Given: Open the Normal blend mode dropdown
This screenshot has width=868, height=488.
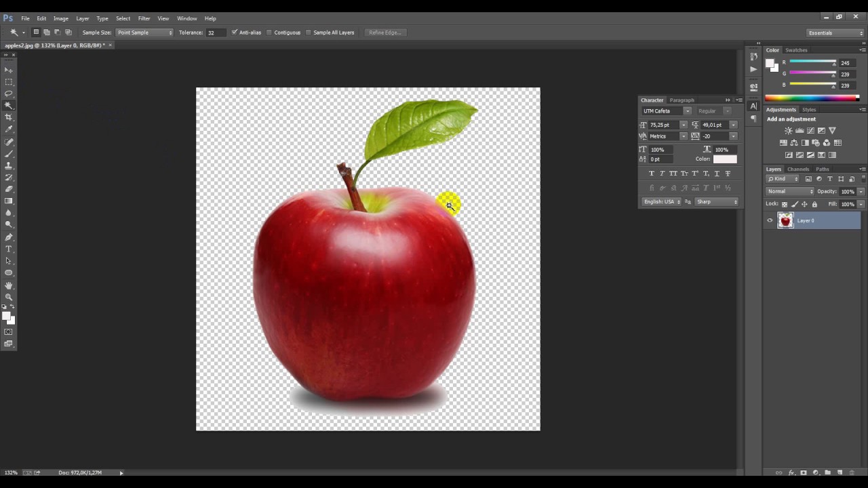Looking at the screenshot, I should (790, 192).
